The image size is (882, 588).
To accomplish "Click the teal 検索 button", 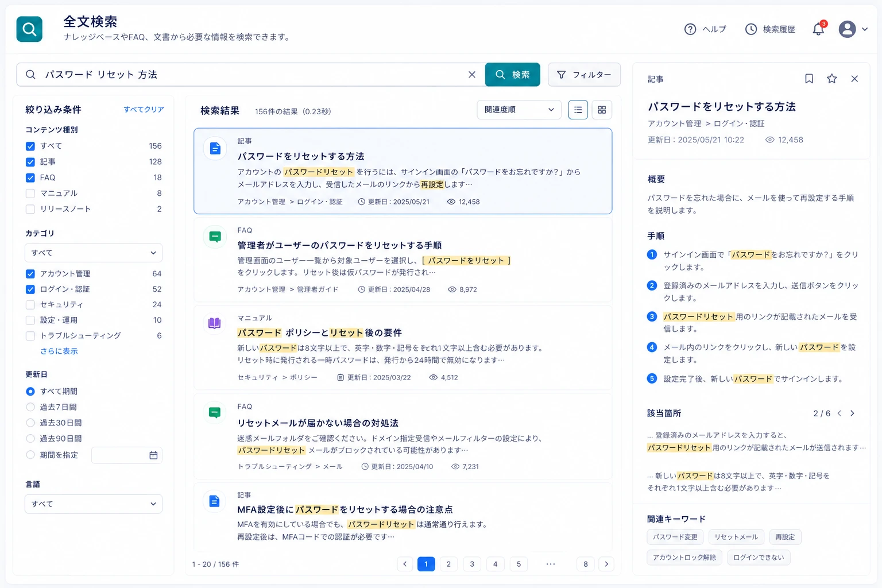I will [513, 75].
